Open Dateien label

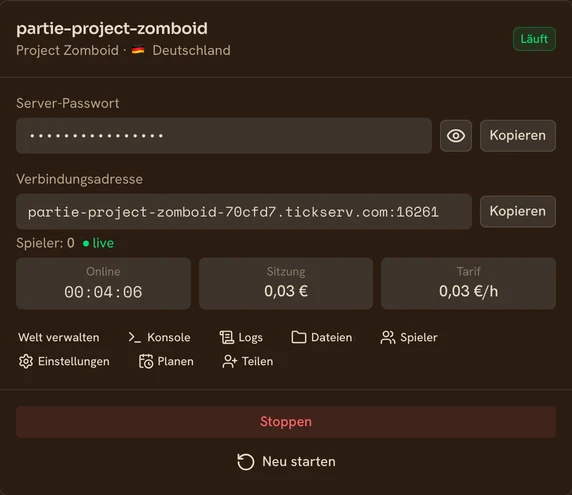(332, 337)
